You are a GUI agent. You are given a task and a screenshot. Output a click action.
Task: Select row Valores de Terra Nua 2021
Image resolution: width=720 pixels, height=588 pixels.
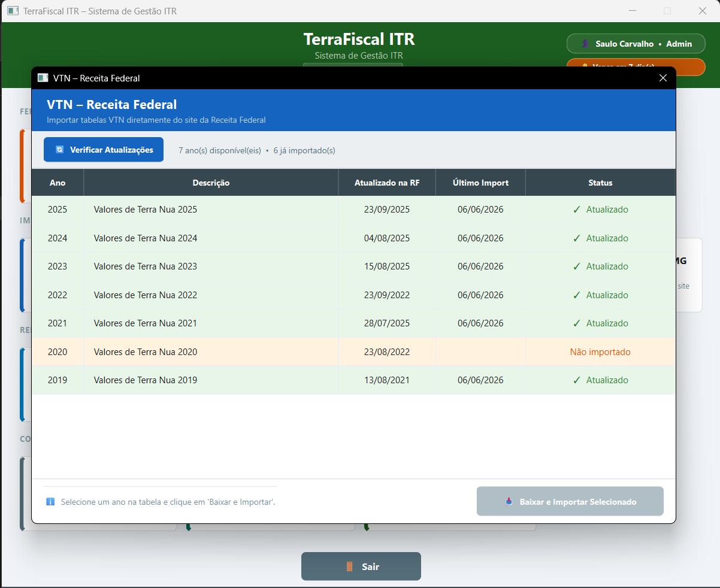(x=353, y=323)
